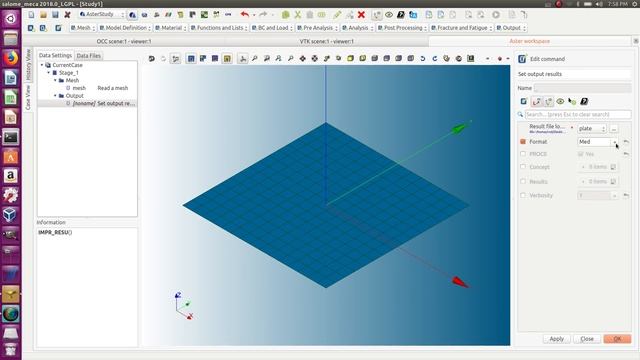640x360 pixels.
Task: Switch to the VTK scene:1 viewer tab
Action: pyautogui.click(x=327, y=41)
